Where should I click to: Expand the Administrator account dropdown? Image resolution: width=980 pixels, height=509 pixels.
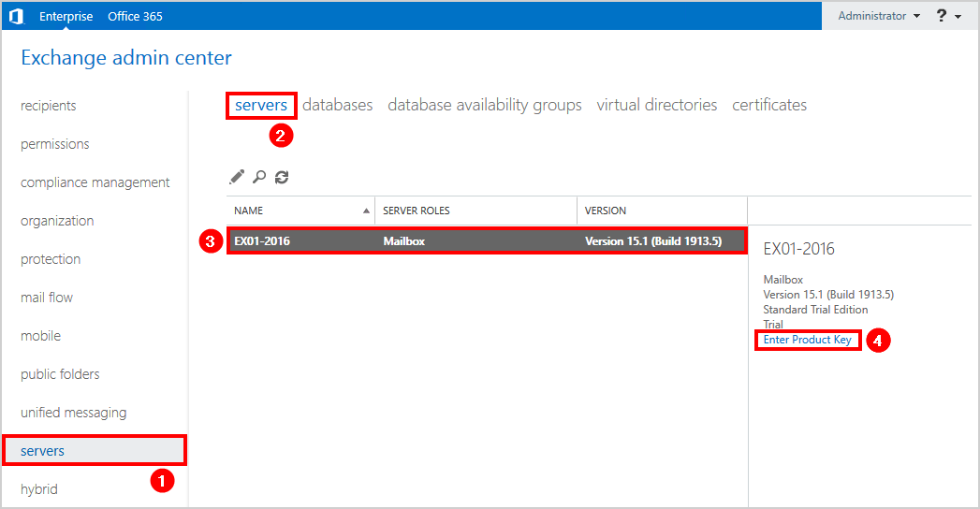point(879,16)
